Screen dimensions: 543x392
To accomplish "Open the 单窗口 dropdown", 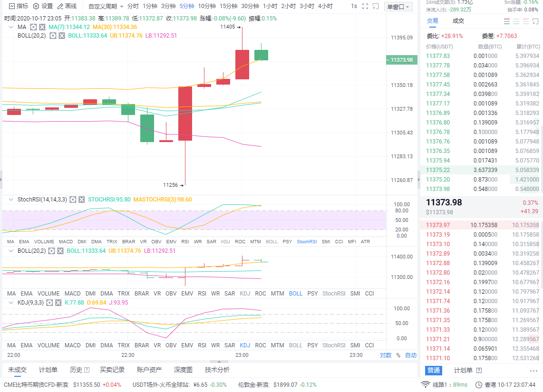I will [x=398, y=6].
